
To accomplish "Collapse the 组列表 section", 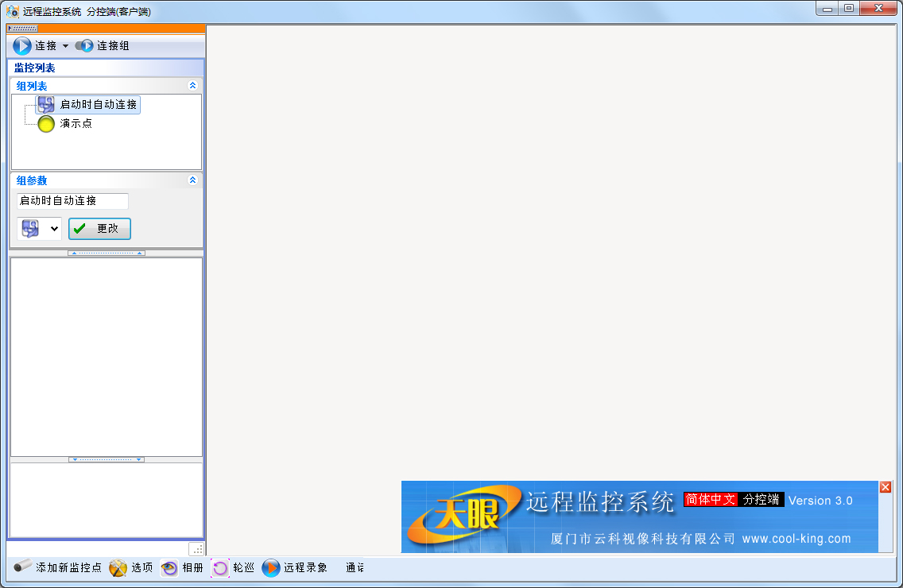I will click(x=192, y=85).
